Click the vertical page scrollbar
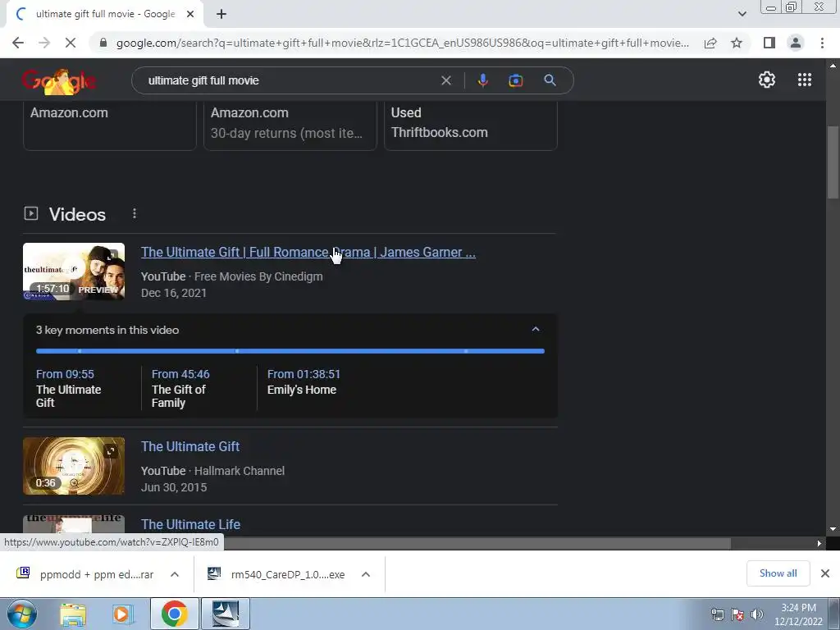The image size is (840, 630). 833,163
